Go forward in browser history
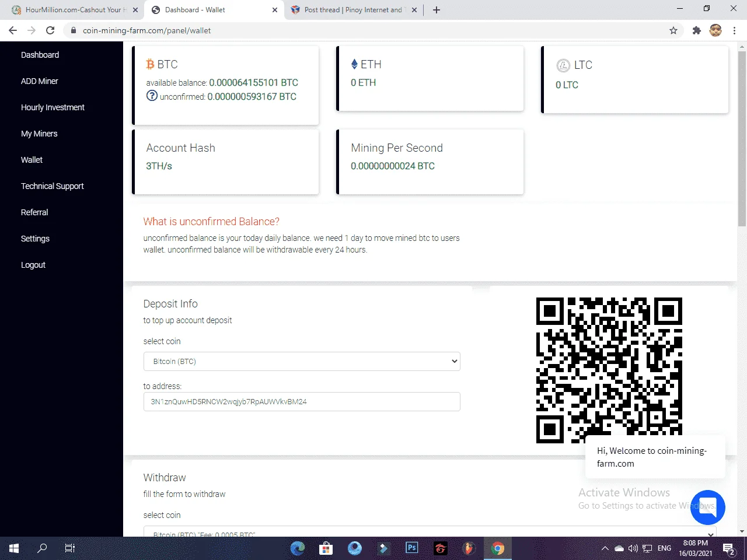Screen dimensions: 747x560 [x=32, y=30]
